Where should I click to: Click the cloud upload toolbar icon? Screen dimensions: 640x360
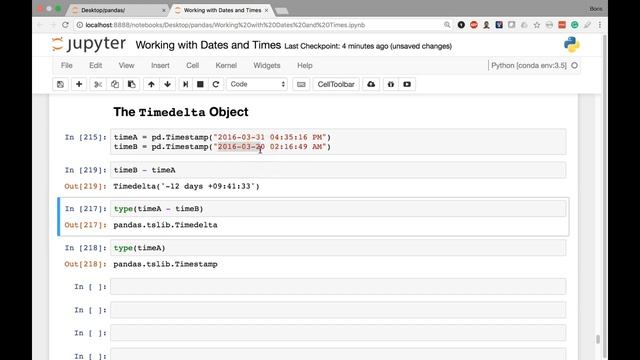click(371, 84)
